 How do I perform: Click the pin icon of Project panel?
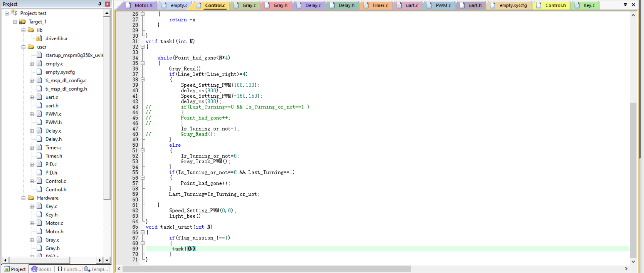click(100, 4)
